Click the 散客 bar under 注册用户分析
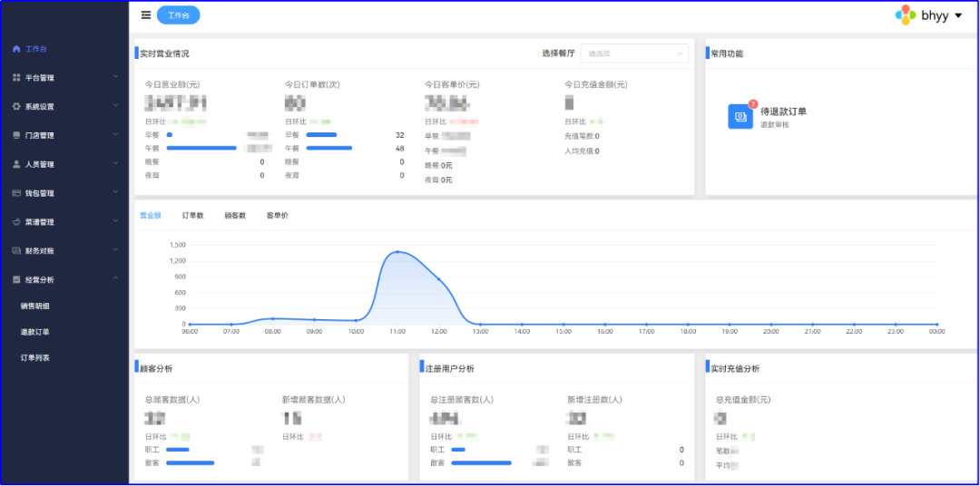The width and height of the screenshot is (980, 486). (481, 463)
